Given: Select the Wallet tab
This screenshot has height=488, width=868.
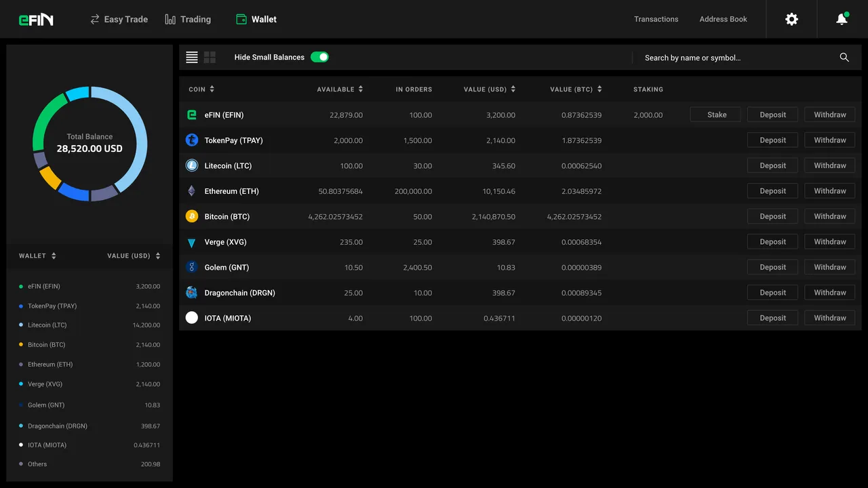Looking at the screenshot, I should 256,19.
